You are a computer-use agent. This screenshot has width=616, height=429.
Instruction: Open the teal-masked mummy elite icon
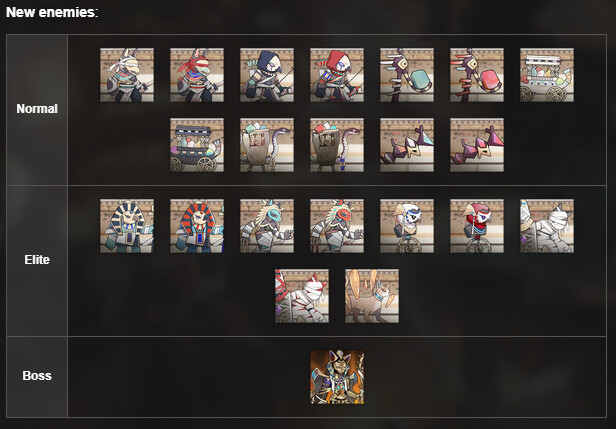pos(267,226)
